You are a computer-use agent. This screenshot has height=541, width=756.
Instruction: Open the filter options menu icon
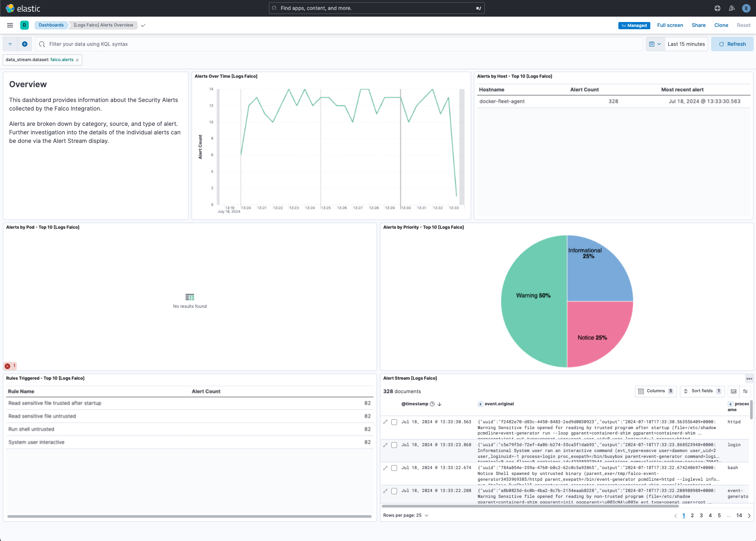tap(10, 44)
